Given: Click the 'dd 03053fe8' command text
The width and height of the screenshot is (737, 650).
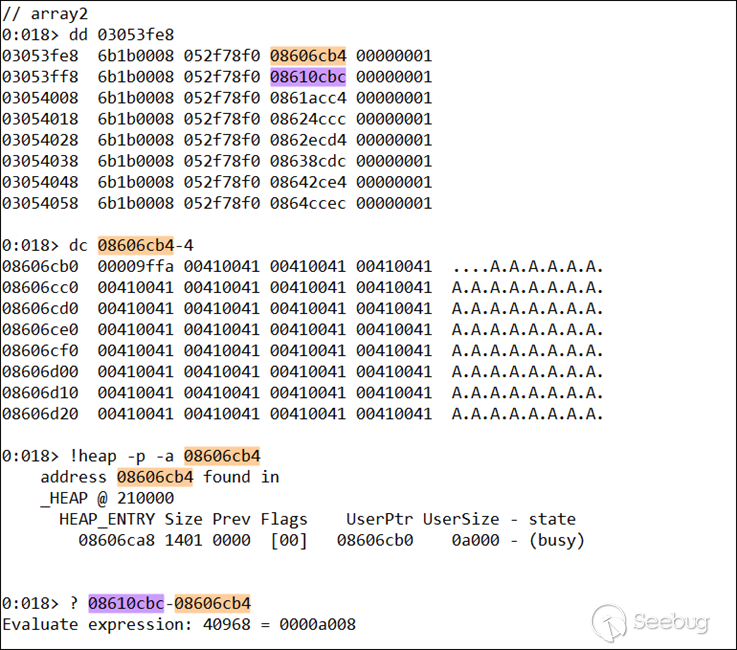Looking at the screenshot, I should click(x=121, y=35).
